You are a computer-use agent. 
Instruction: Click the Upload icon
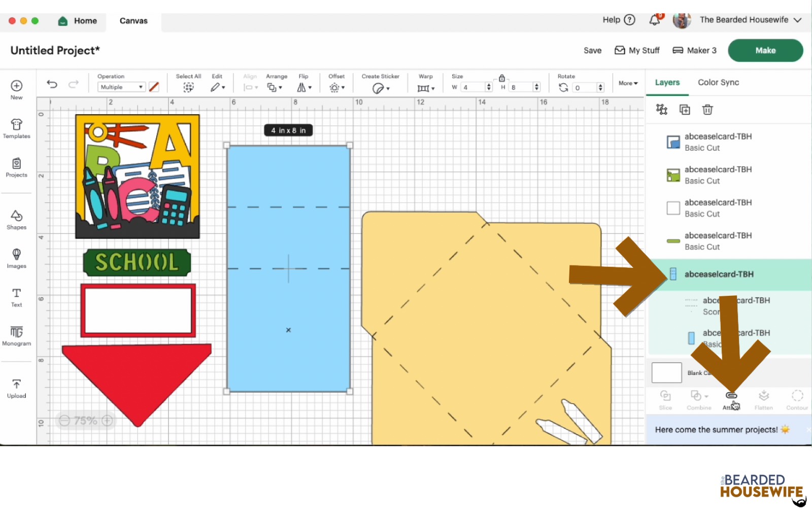(16, 388)
